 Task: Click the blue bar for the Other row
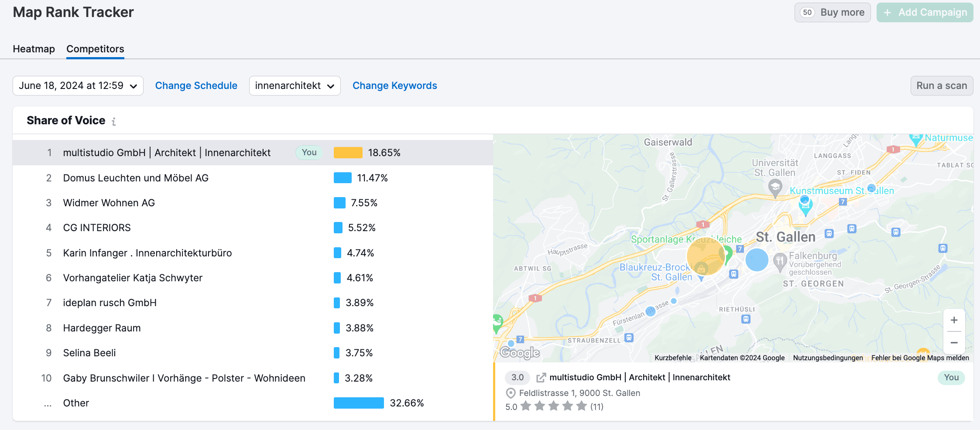pyautogui.click(x=359, y=403)
